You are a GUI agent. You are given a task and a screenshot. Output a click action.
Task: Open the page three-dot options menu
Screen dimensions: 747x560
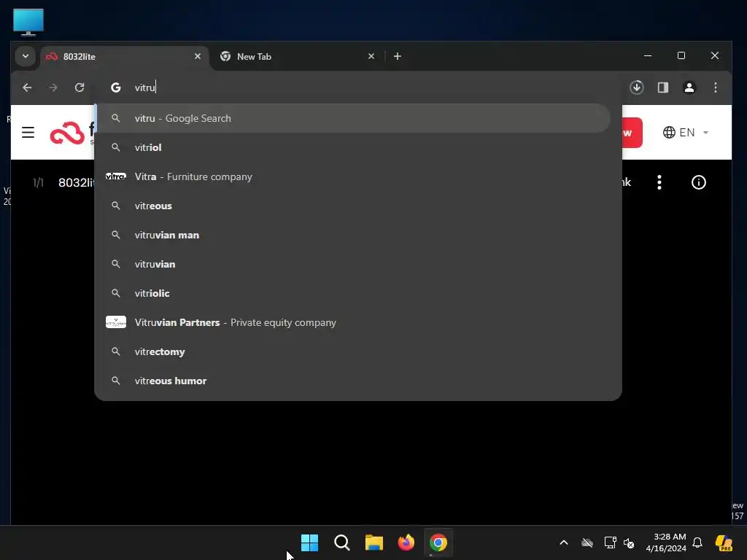(x=659, y=182)
